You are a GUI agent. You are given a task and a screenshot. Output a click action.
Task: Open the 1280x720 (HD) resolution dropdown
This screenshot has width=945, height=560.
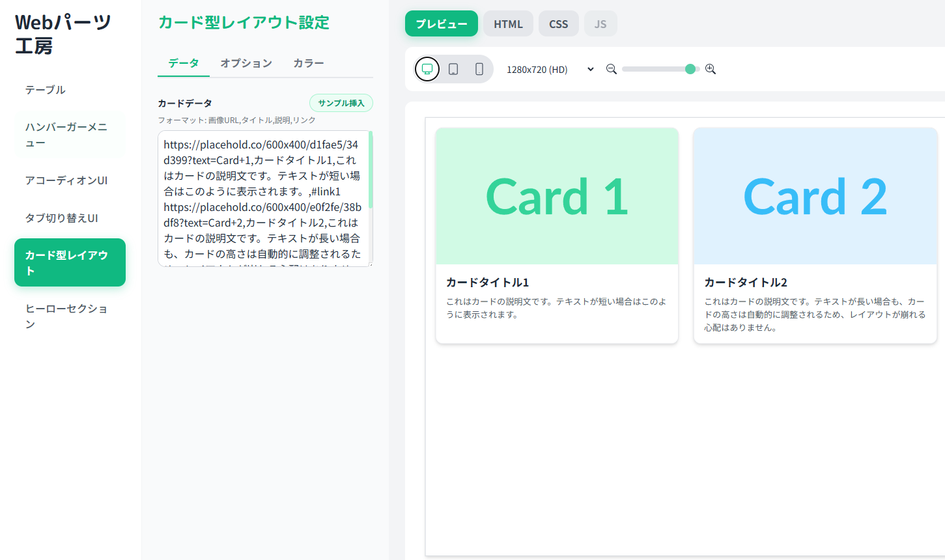pos(550,70)
